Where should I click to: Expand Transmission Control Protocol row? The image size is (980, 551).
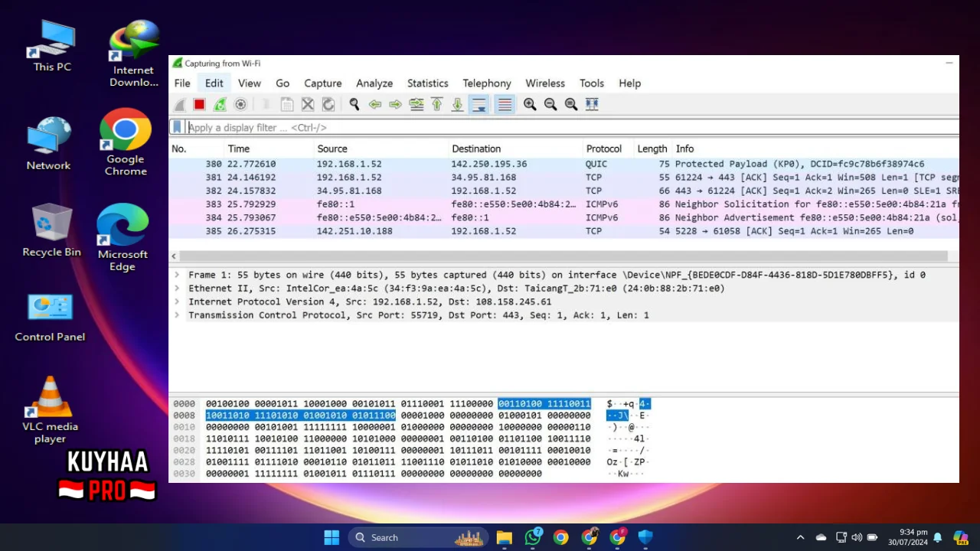point(177,315)
